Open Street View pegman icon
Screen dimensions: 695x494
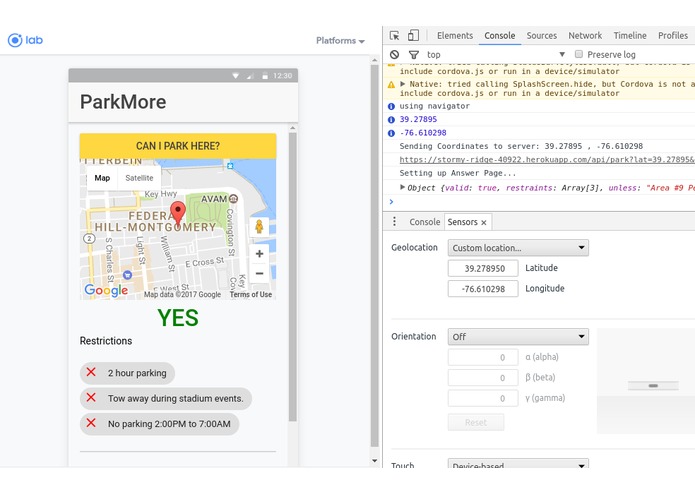point(259,227)
